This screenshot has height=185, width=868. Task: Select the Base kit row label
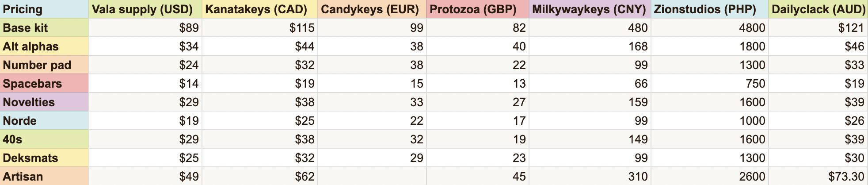coord(44,28)
